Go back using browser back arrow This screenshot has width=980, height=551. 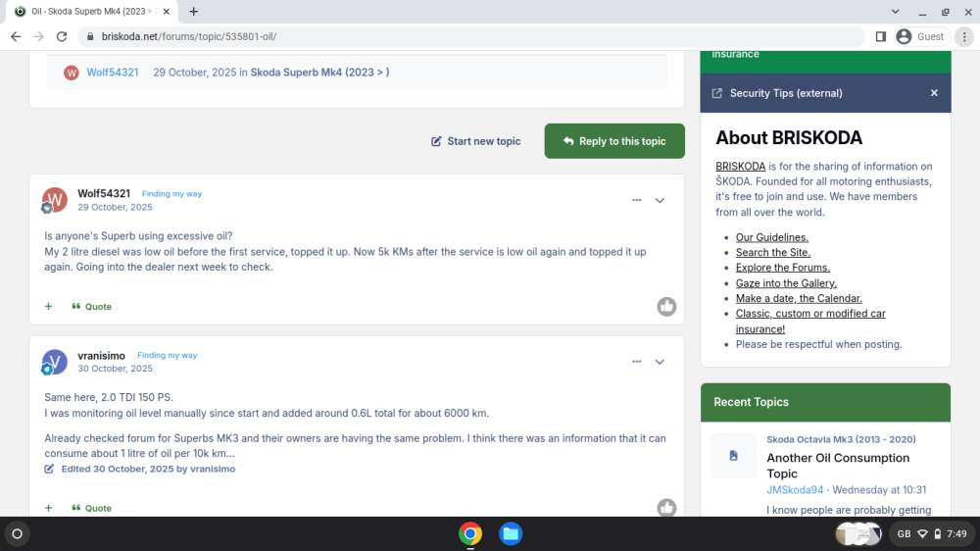tap(16, 36)
